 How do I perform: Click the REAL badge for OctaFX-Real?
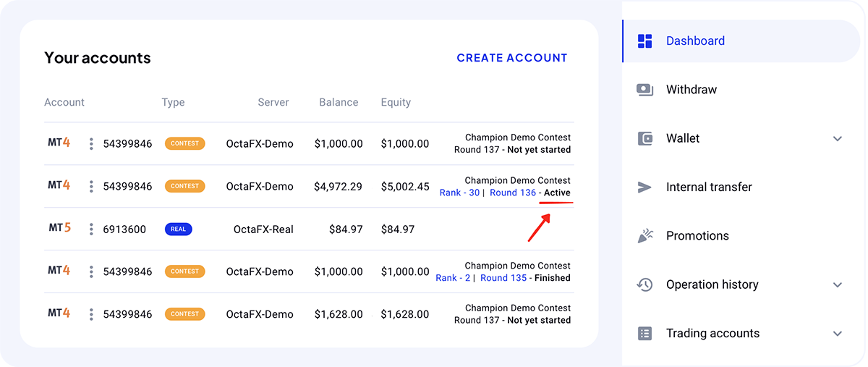178,229
